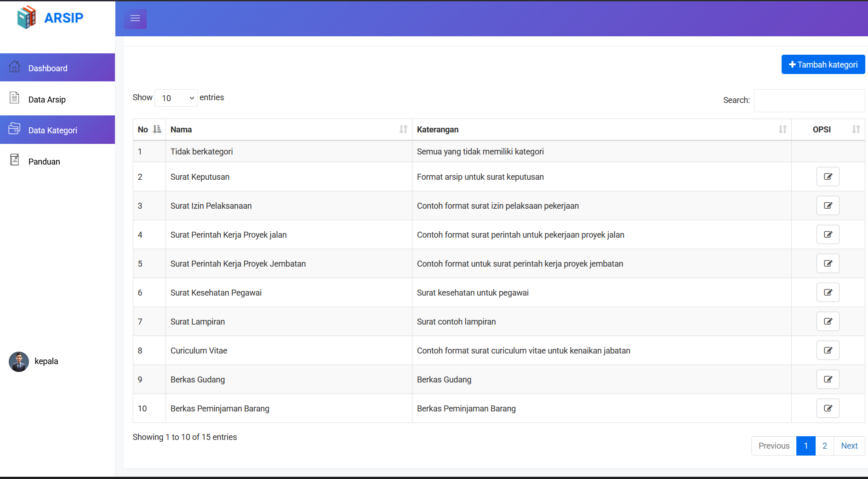This screenshot has width=868, height=479.
Task: Click the kepala username label
Action: (x=46, y=361)
